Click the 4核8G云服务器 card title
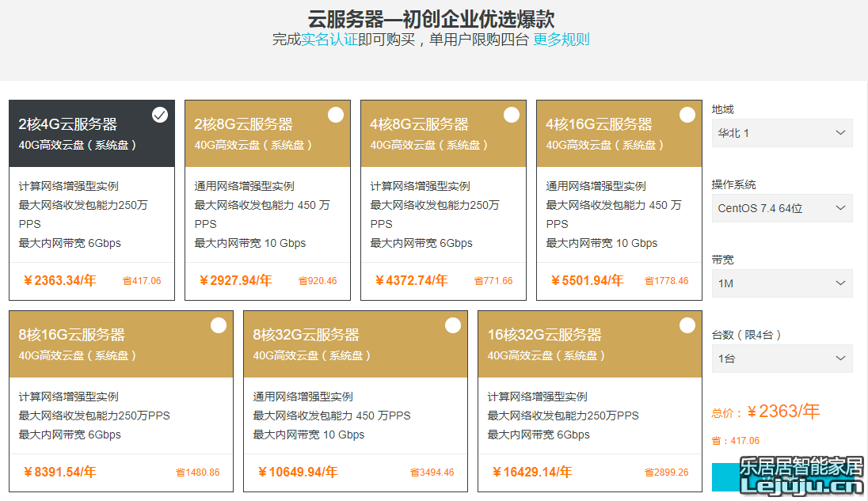868x501 pixels. tap(419, 124)
